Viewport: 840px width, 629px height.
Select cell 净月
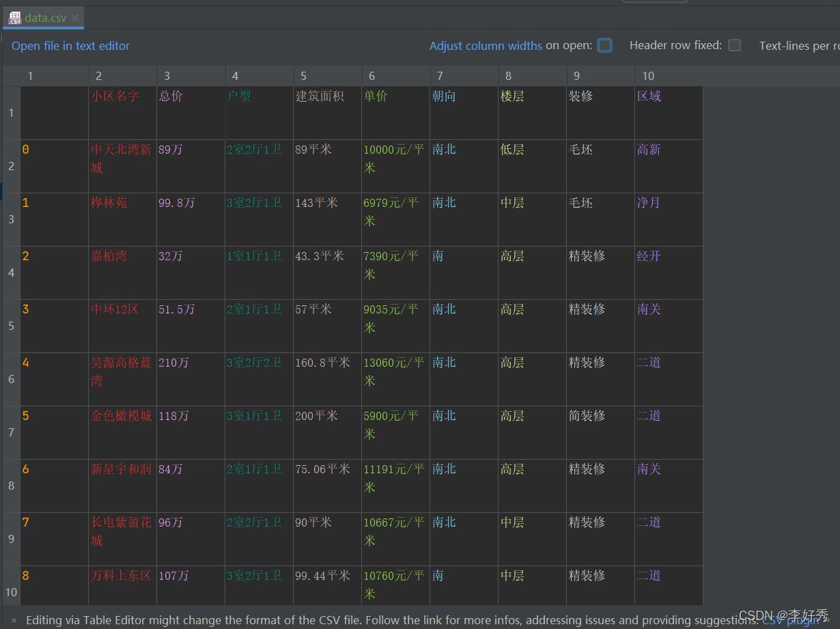[669, 219]
